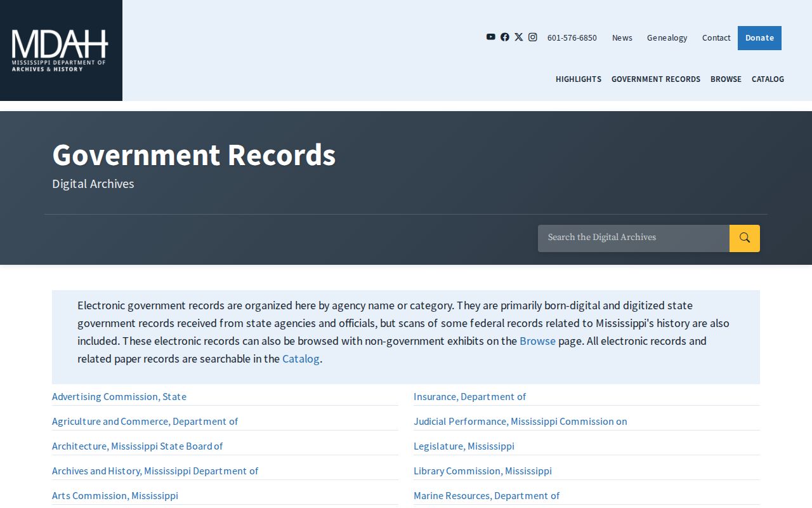Focus the Search the Digital Archives field
Viewport: 812px width, 508px height.
click(634, 238)
